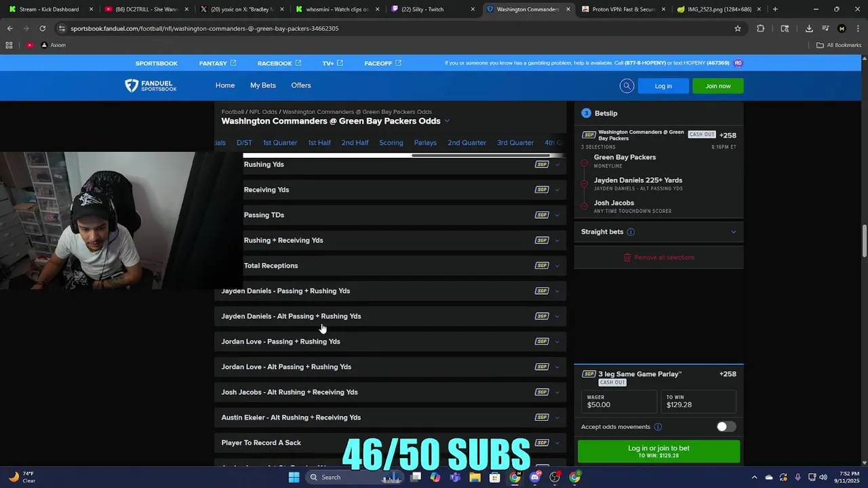Select the 1st Half tab
Screen dimensions: 868x488
(319, 143)
